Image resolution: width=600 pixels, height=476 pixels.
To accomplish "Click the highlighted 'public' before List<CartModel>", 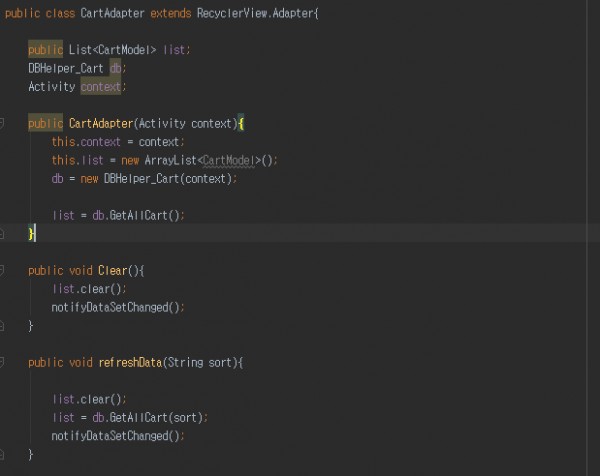I will 46,49.
